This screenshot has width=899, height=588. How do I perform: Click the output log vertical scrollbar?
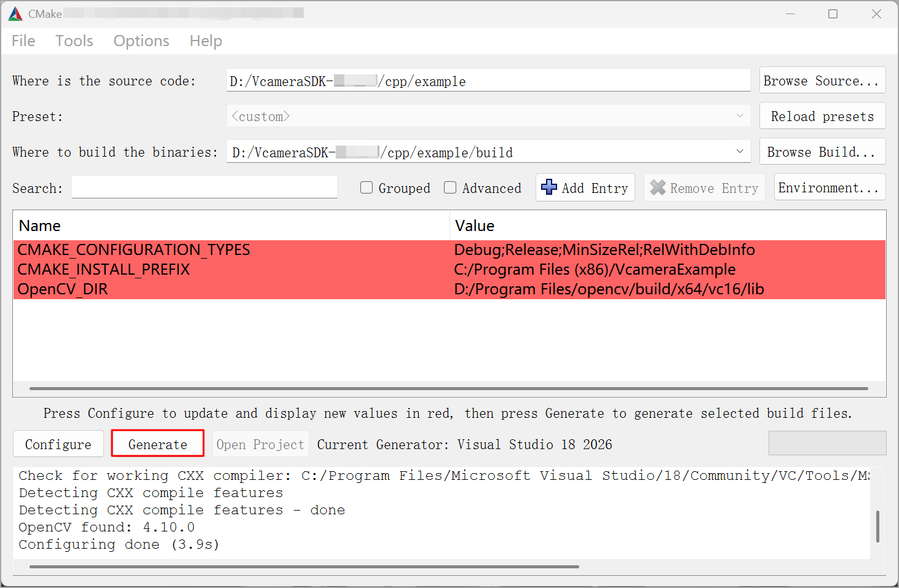tap(877, 527)
